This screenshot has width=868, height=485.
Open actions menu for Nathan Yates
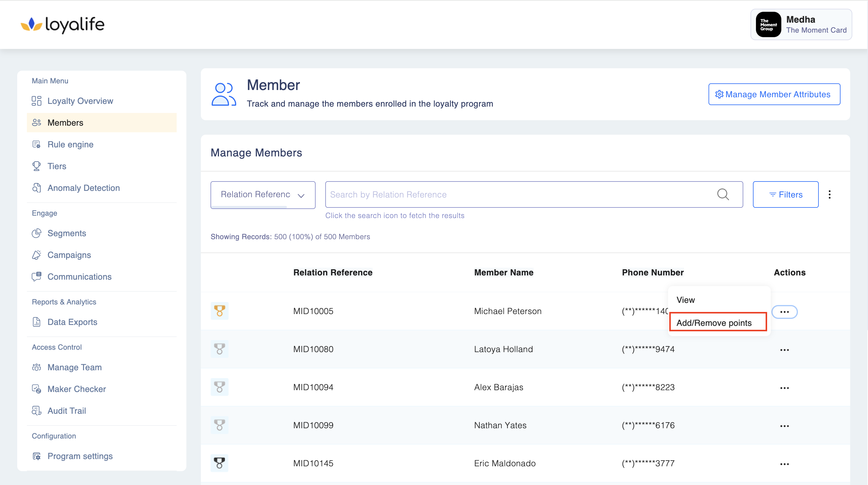click(784, 426)
